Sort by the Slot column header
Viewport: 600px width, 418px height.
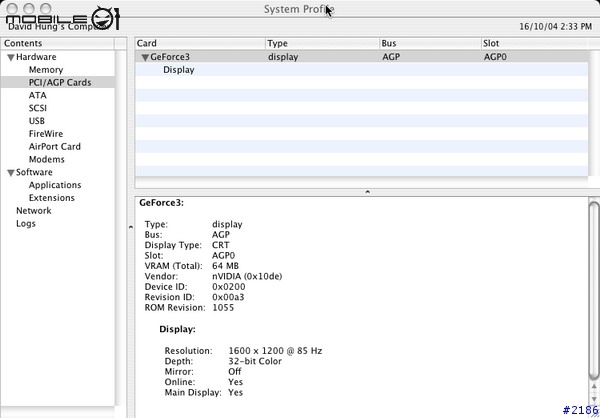pos(535,43)
